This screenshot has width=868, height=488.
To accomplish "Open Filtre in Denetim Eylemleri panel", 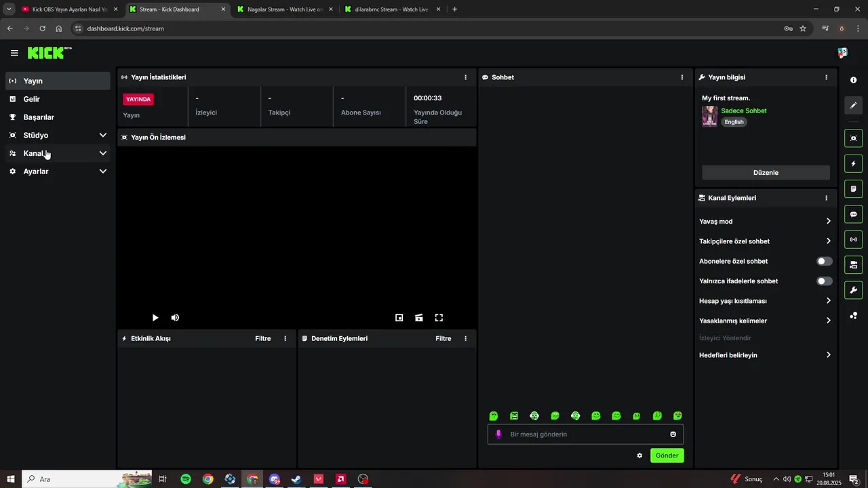I will click(x=443, y=338).
